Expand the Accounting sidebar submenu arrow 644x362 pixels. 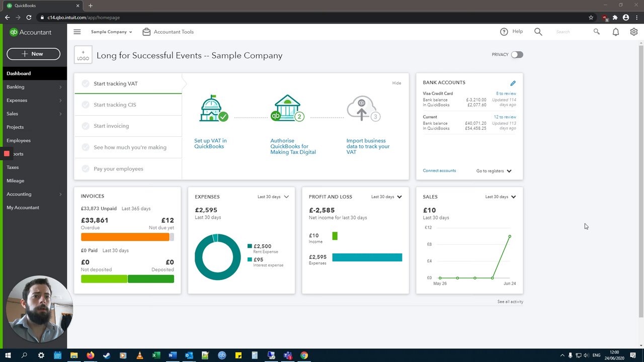[60, 194]
